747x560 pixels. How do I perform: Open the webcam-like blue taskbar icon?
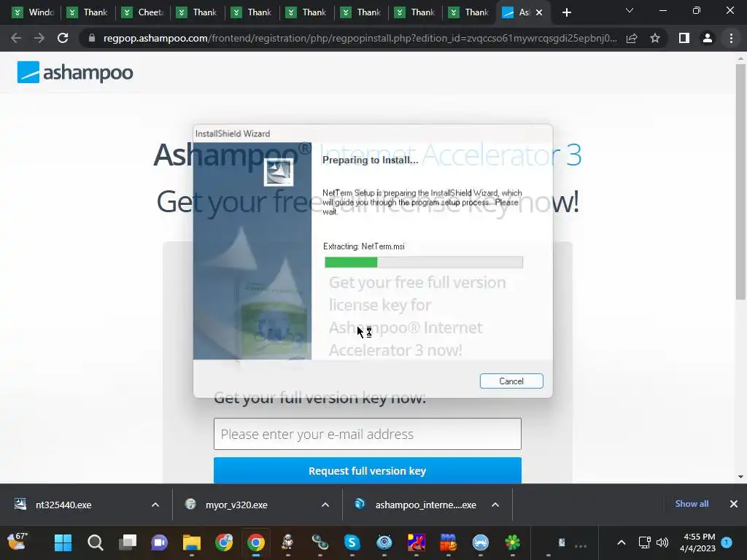tap(384, 542)
